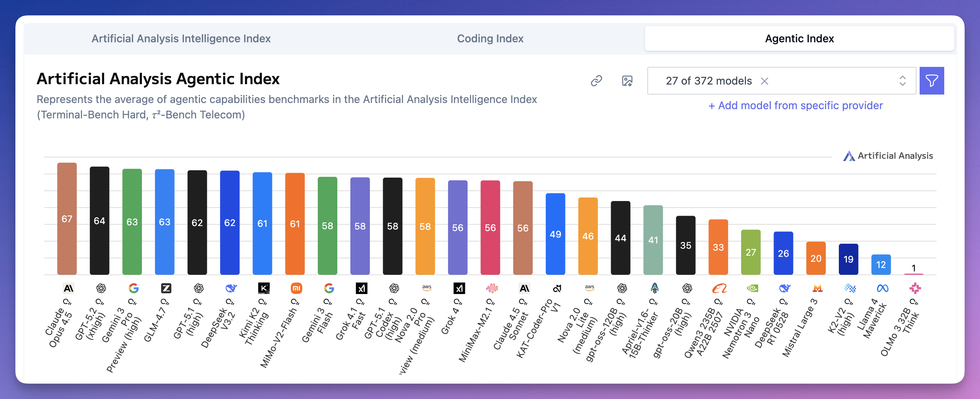Clear the 27 of 372 models selection
The image size is (980, 399).
[765, 81]
